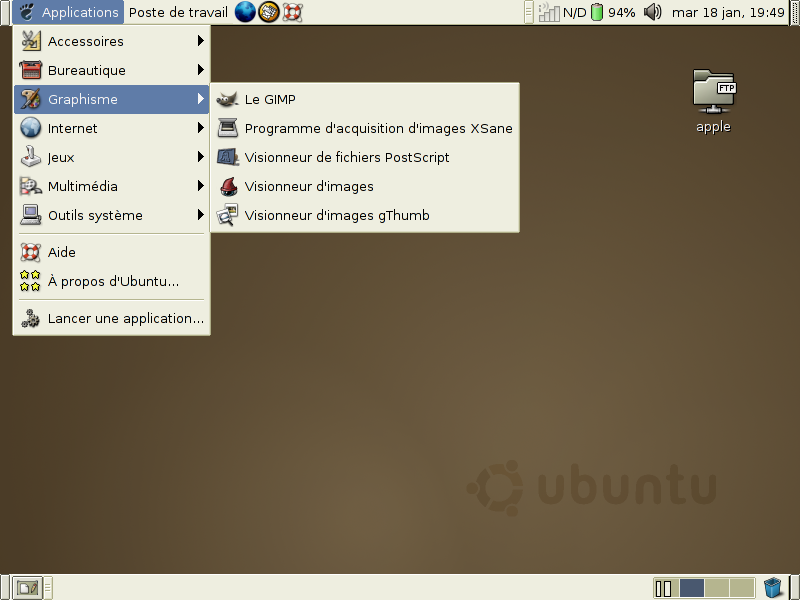Viewport: 800px width, 600px height.
Task: Switch to the highlighted blue workspace
Action: click(x=692, y=588)
